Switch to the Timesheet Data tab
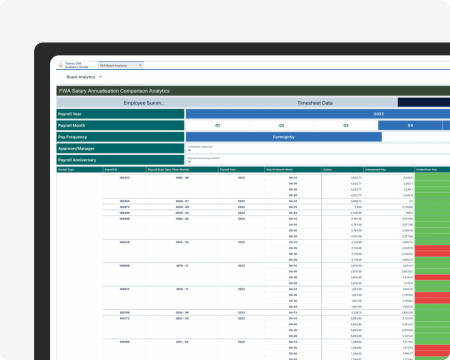 coord(315,103)
